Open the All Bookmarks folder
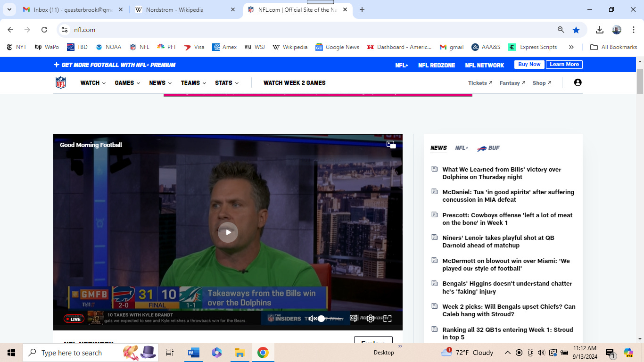Screen dimensions: 644x362 pyautogui.click(x=614, y=47)
